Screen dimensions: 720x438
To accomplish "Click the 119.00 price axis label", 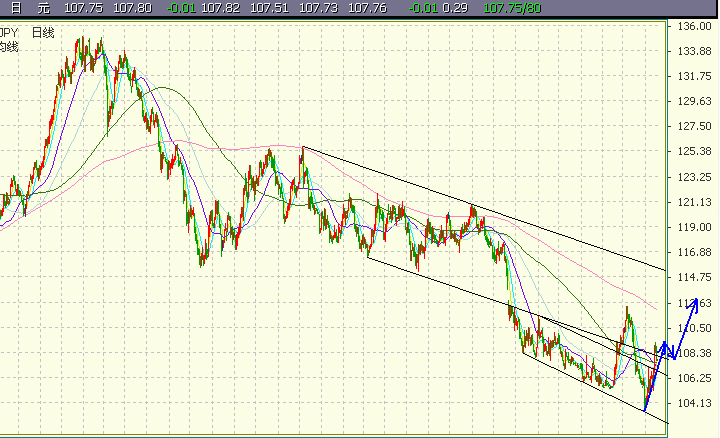I will [694, 227].
